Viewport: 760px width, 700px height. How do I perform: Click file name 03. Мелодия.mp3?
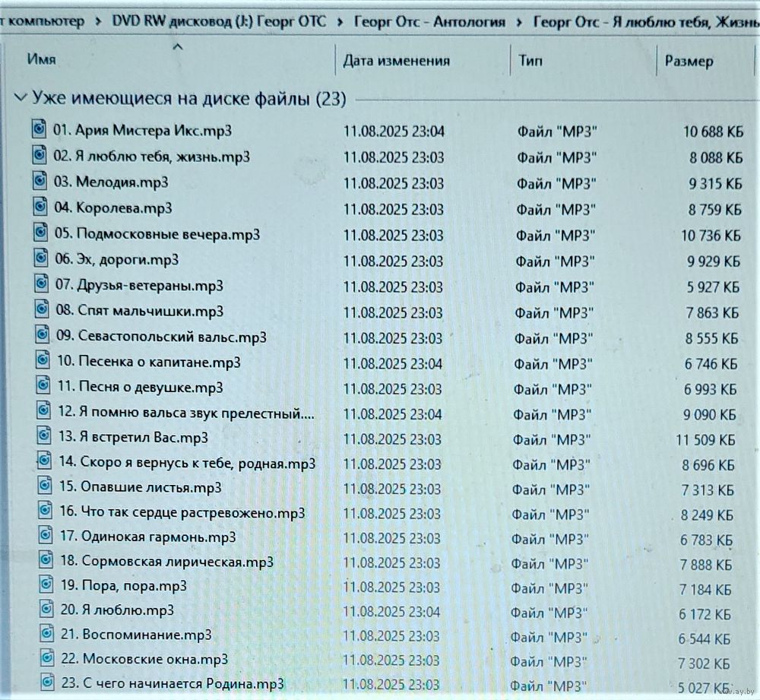tap(111, 182)
